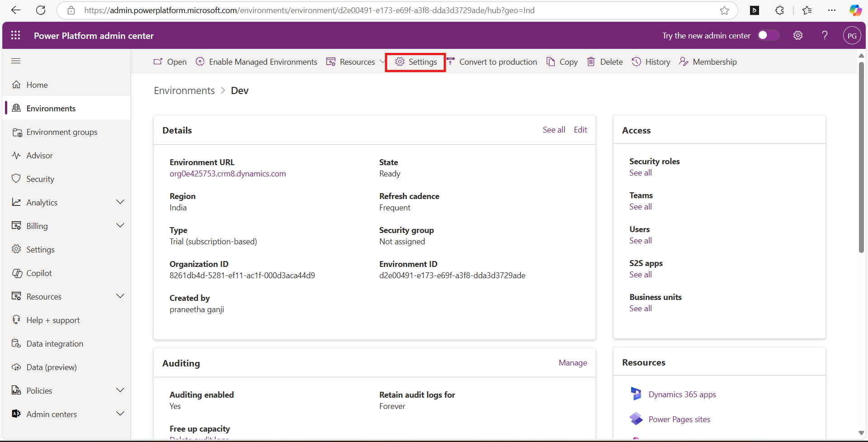Open the browser extensions puzzle icon

point(779,10)
